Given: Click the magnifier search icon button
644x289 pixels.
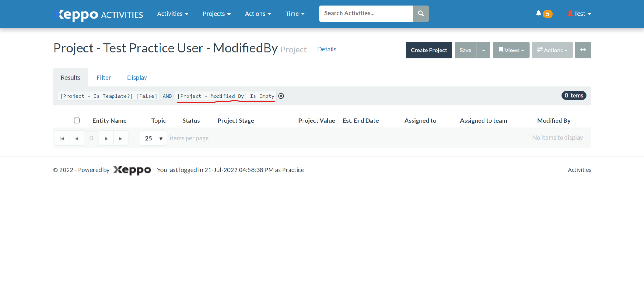Looking at the screenshot, I should pos(421,13).
